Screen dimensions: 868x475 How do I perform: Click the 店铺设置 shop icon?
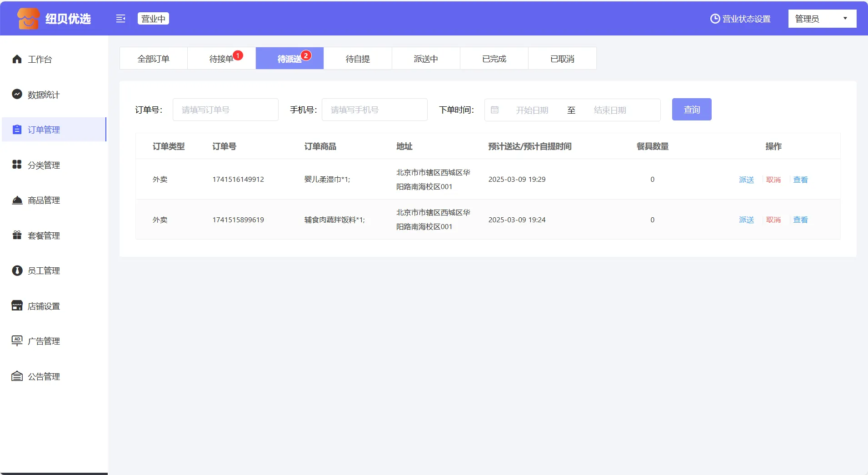(x=17, y=305)
